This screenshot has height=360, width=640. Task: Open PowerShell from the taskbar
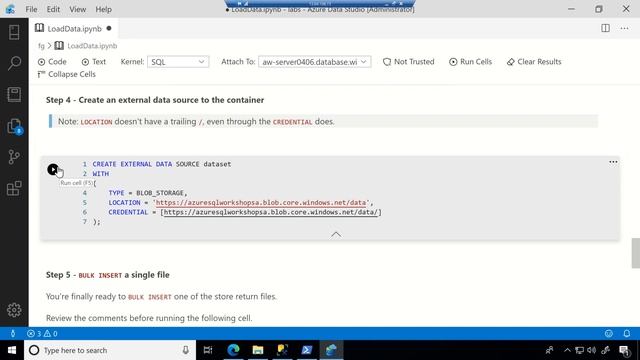[x=307, y=350]
